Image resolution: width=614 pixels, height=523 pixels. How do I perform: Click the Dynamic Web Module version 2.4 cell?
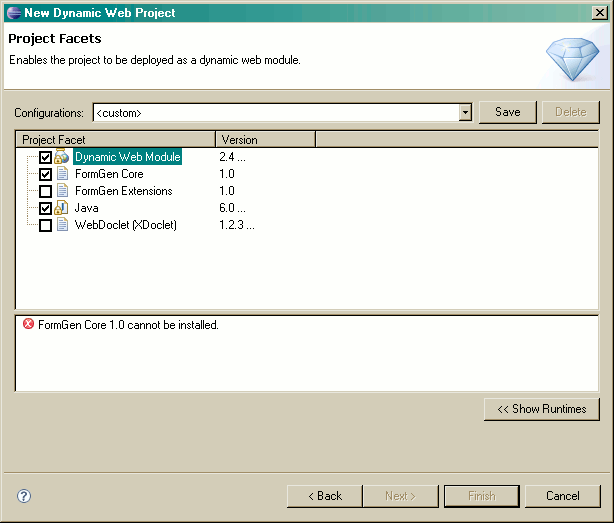pos(232,157)
